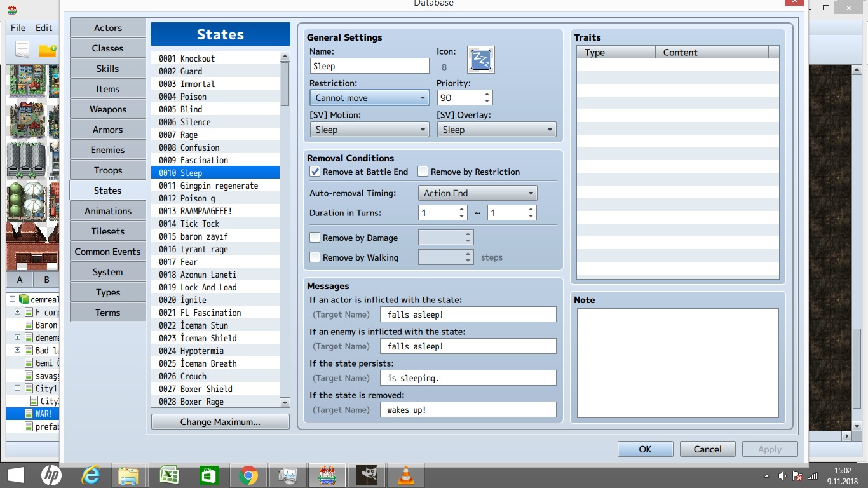Click the states list vertical scrollbar

[285, 229]
